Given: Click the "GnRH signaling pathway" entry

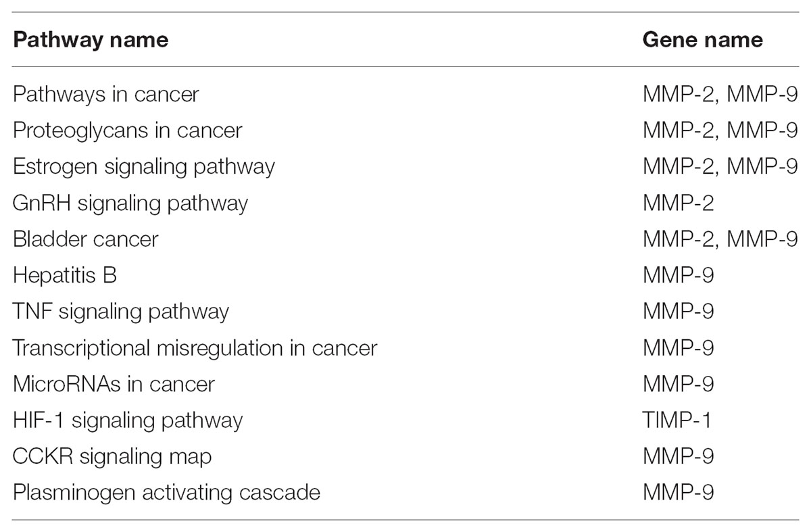Looking at the screenshot, I should pos(130,202).
